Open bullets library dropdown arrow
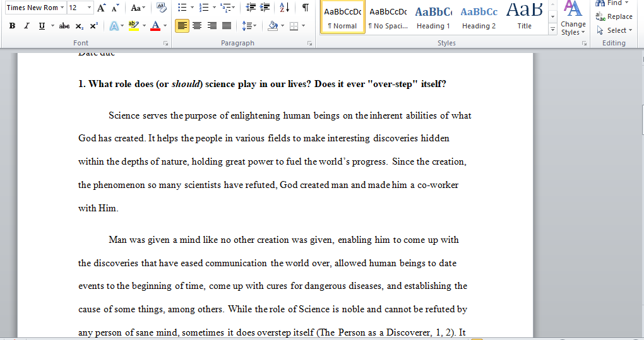The image size is (644, 340). click(x=192, y=8)
